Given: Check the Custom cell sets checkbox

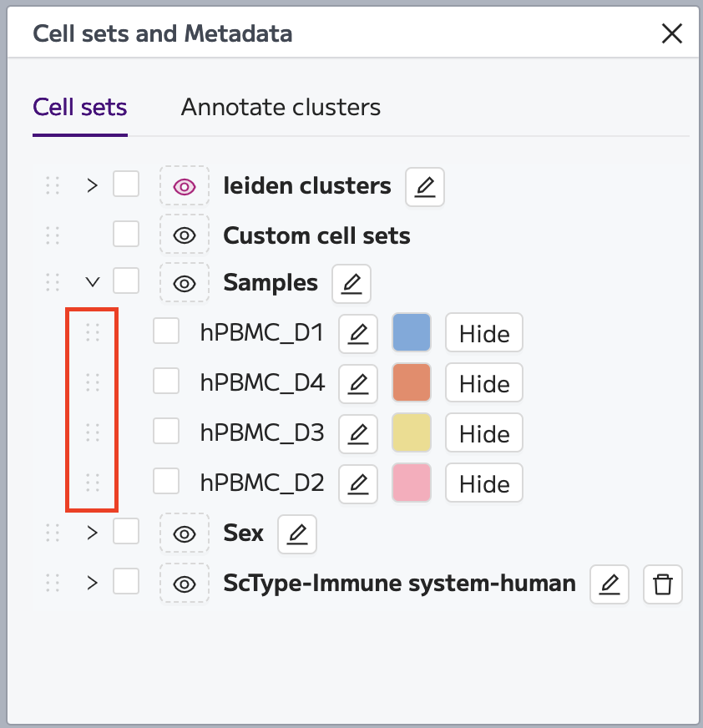Looking at the screenshot, I should click(126, 234).
